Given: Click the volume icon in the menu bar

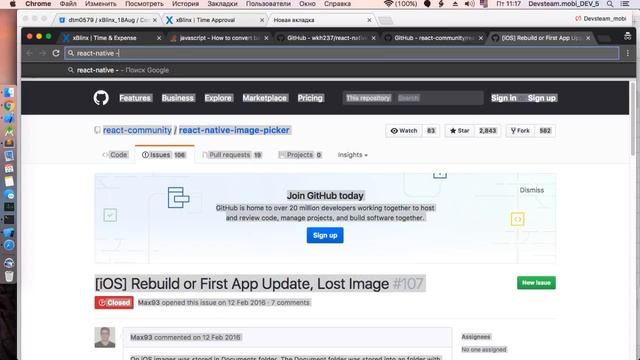Looking at the screenshot, I should pyautogui.click(x=469, y=4).
